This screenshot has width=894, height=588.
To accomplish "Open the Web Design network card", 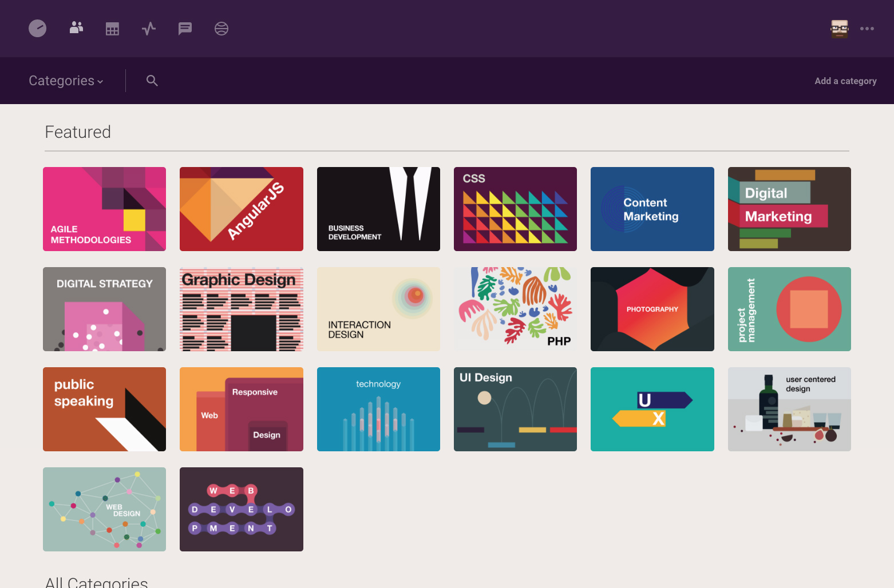I will (104, 509).
